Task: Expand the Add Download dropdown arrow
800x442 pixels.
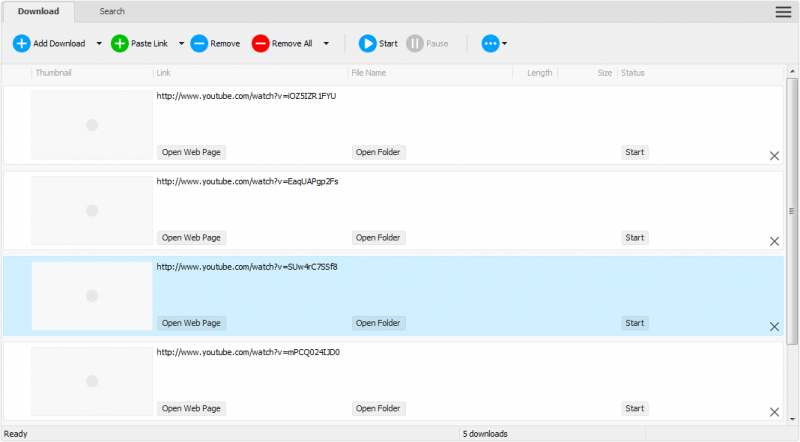Action: tap(98, 44)
